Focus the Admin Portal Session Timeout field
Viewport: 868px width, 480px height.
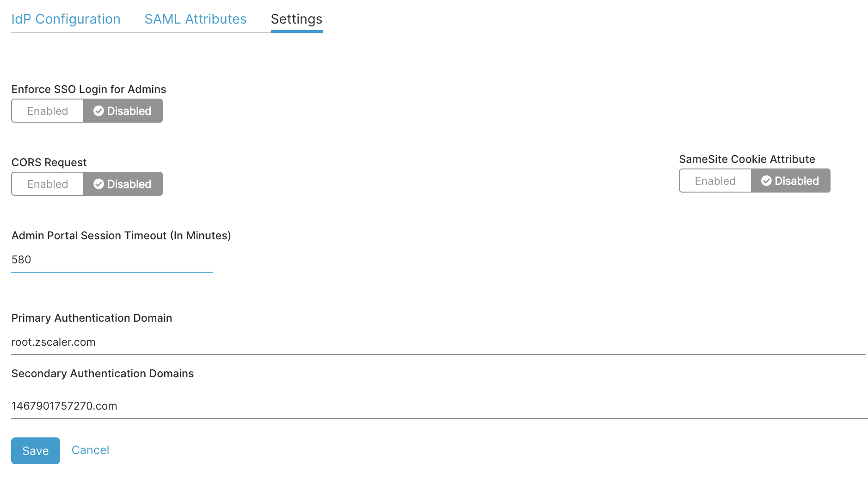111,260
